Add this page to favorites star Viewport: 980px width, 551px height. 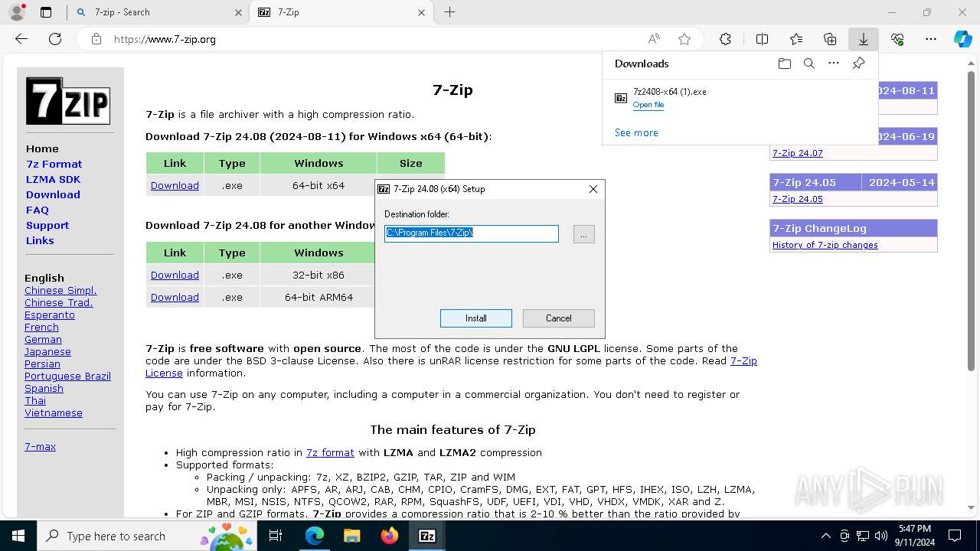click(684, 39)
